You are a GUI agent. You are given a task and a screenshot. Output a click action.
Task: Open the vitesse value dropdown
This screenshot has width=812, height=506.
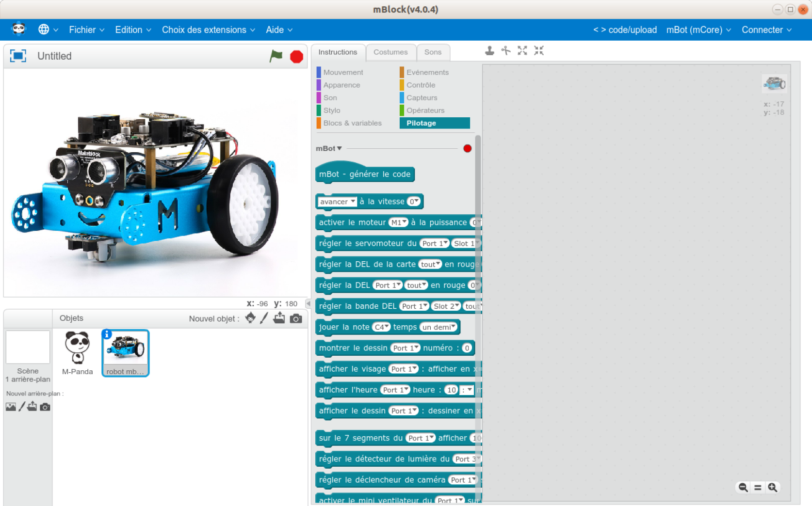coord(414,202)
